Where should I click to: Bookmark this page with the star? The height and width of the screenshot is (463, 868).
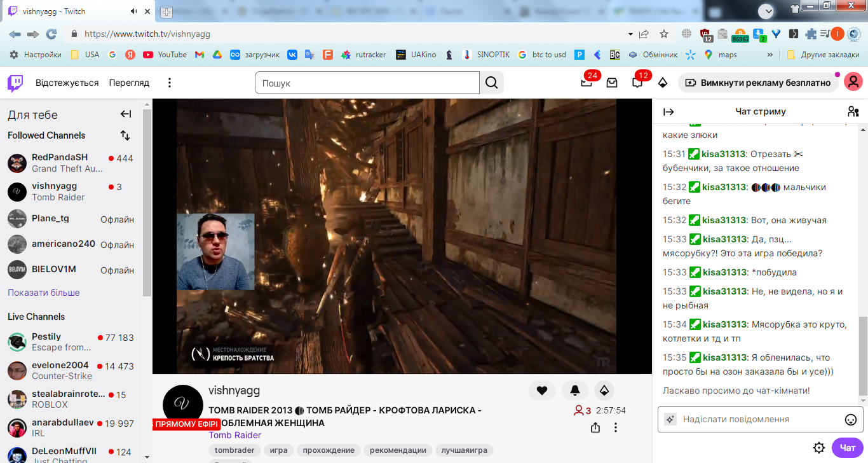(x=664, y=34)
